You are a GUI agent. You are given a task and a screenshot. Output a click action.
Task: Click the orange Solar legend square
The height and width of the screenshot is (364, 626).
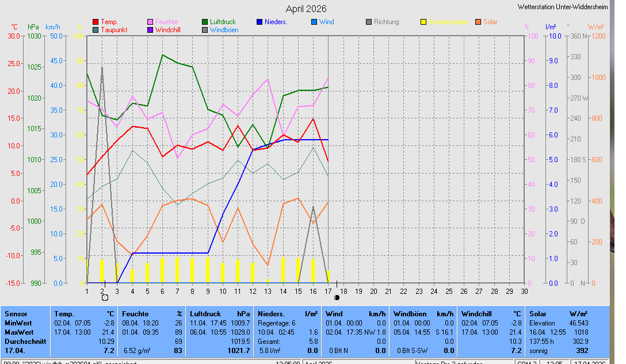tap(478, 22)
